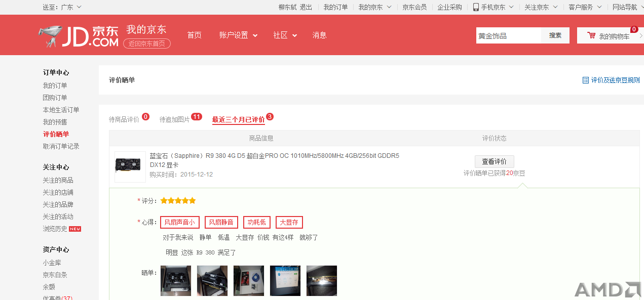Image resolution: width=644 pixels, height=300 pixels.
Task: Open 本地生活订单 in the sidebar
Action: tap(61, 110)
